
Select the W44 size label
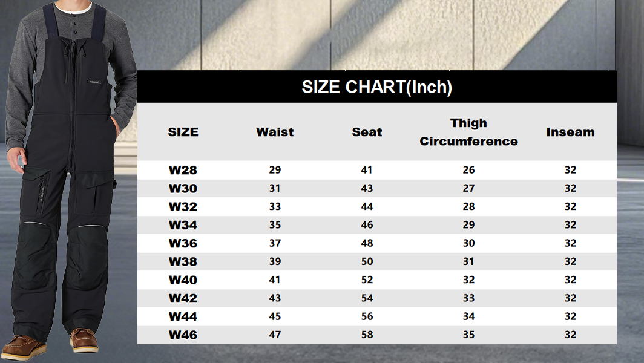point(183,316)
